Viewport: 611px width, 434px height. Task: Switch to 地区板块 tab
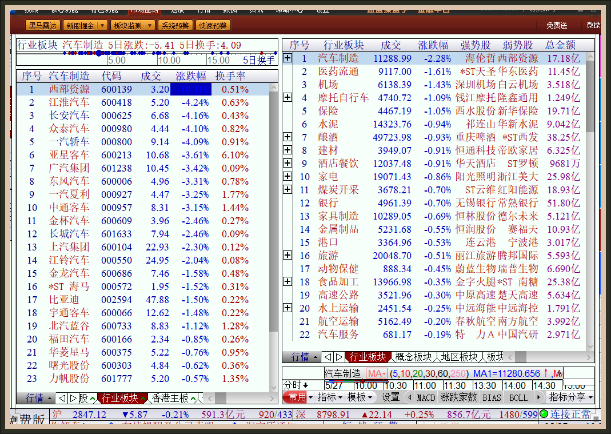click(459, 356)
